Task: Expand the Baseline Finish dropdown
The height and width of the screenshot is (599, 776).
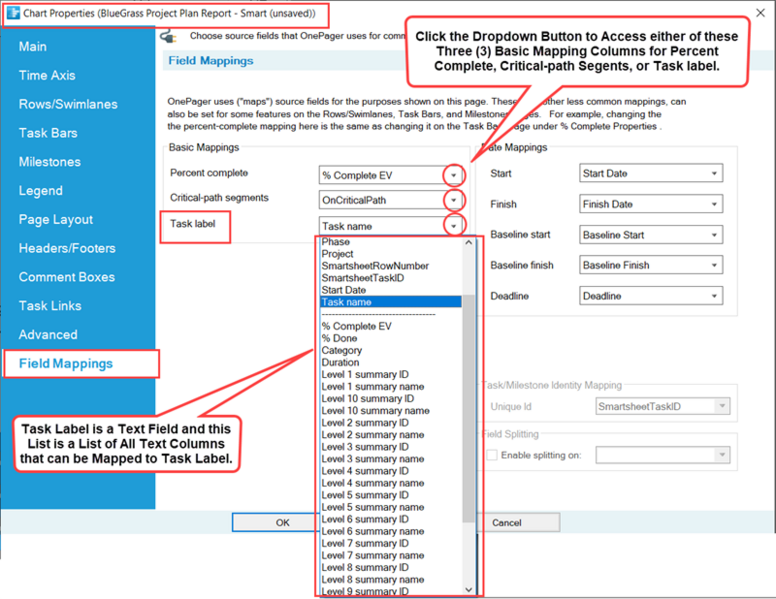Action: pyautogui.click(x=714, y=265)
